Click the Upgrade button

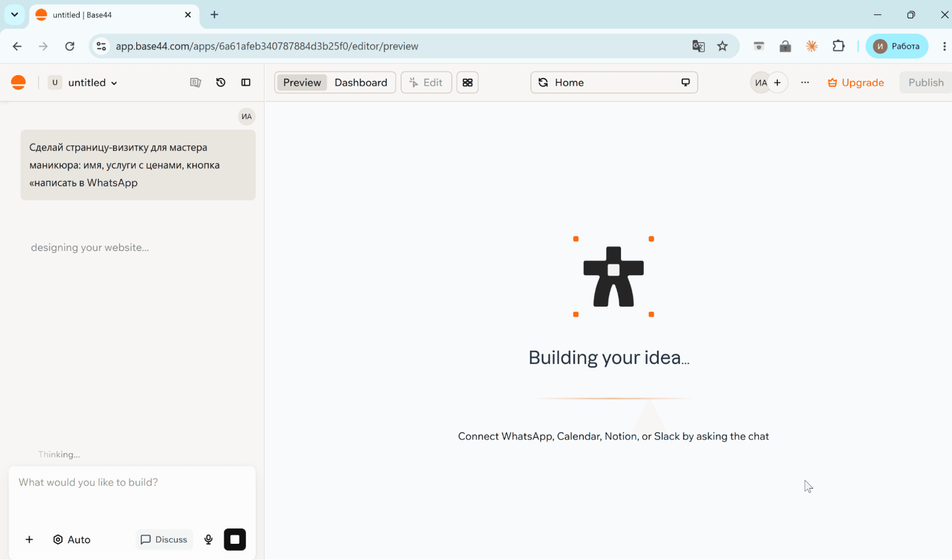tap(855, 82)
